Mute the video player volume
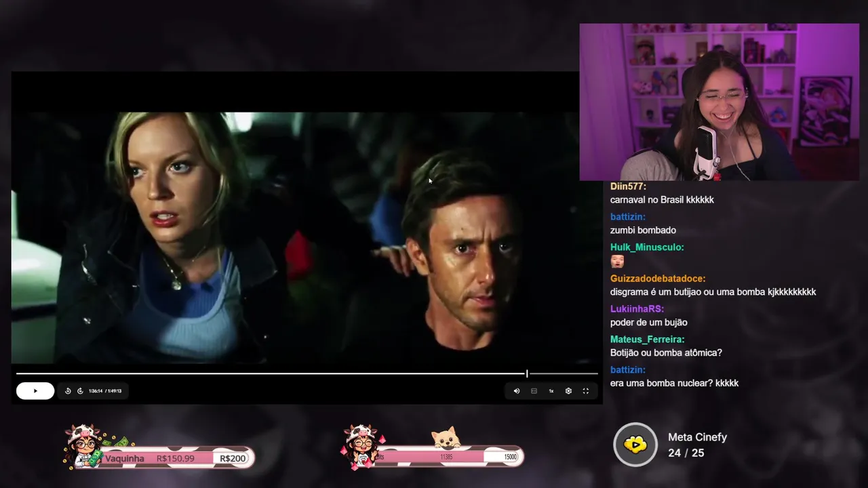868x488 pixels. pos(517,391)
